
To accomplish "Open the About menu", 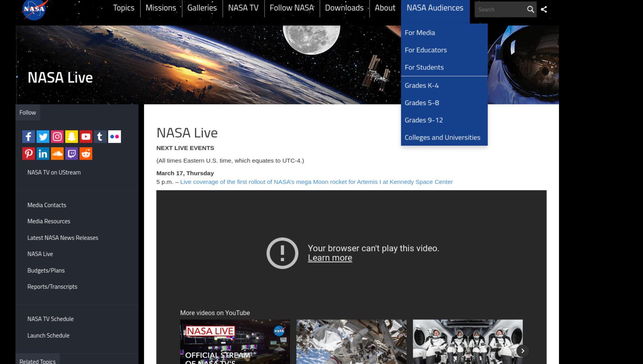I will pos(385,8).
